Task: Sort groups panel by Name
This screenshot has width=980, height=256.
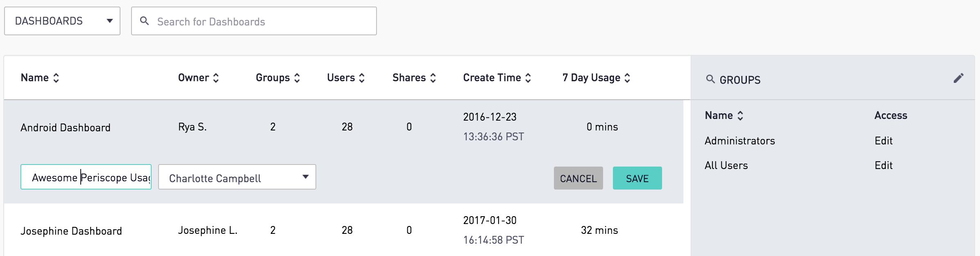Action: click(x=740, y=116)
